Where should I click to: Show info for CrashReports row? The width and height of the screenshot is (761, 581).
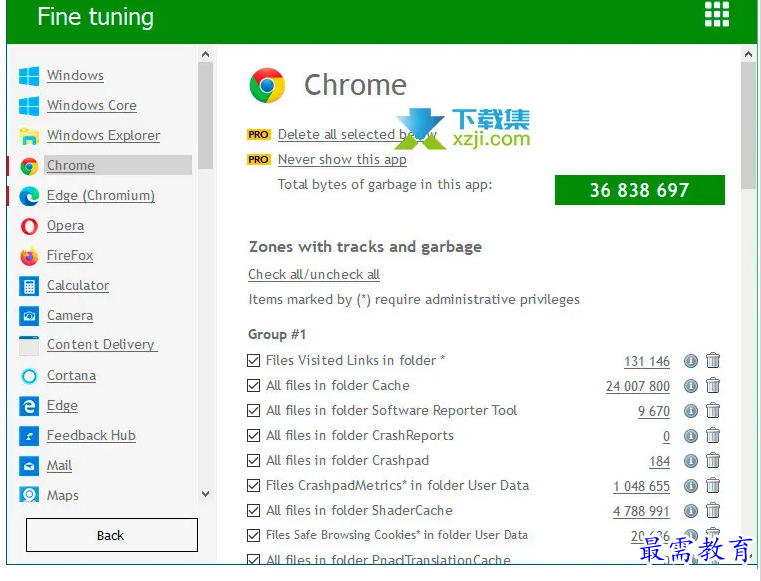(691, 436)
